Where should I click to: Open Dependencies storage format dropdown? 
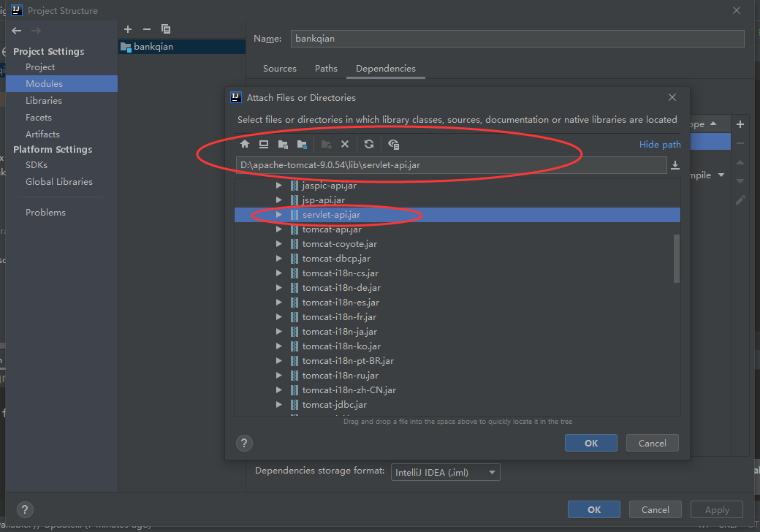pyautogui.click(x=446, y=472)
